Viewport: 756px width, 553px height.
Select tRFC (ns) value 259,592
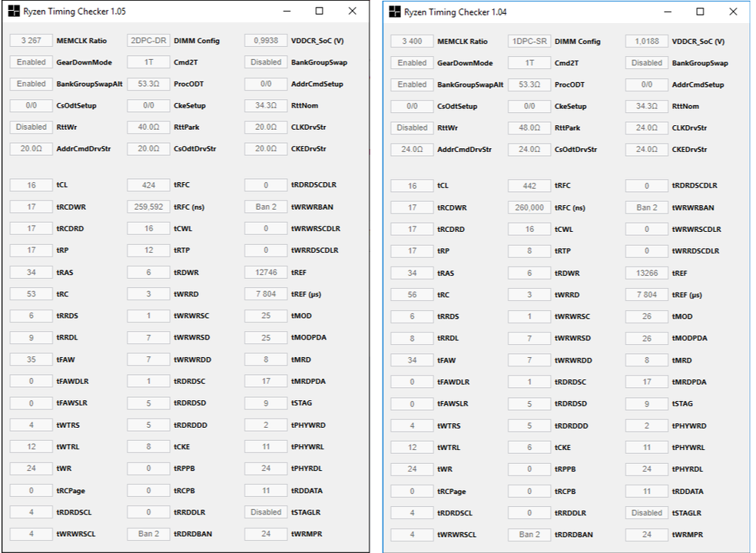coord(148,207)
